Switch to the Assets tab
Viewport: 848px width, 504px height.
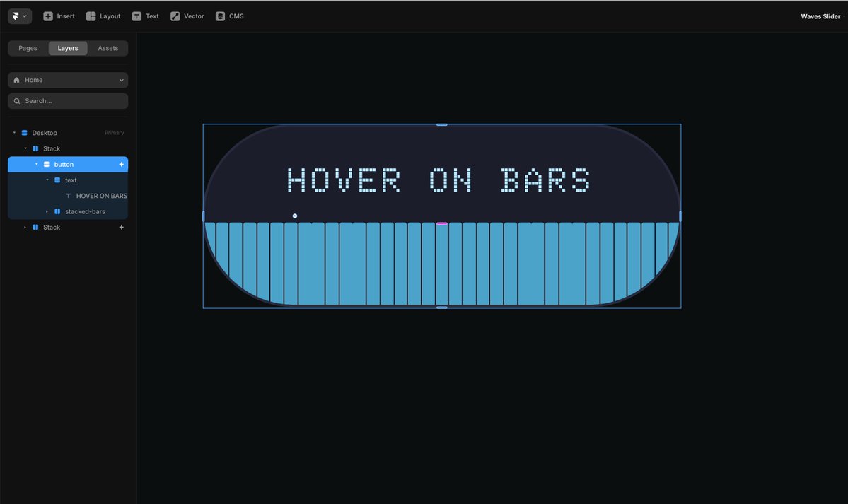pyautogui.click(x=108, y=47)
